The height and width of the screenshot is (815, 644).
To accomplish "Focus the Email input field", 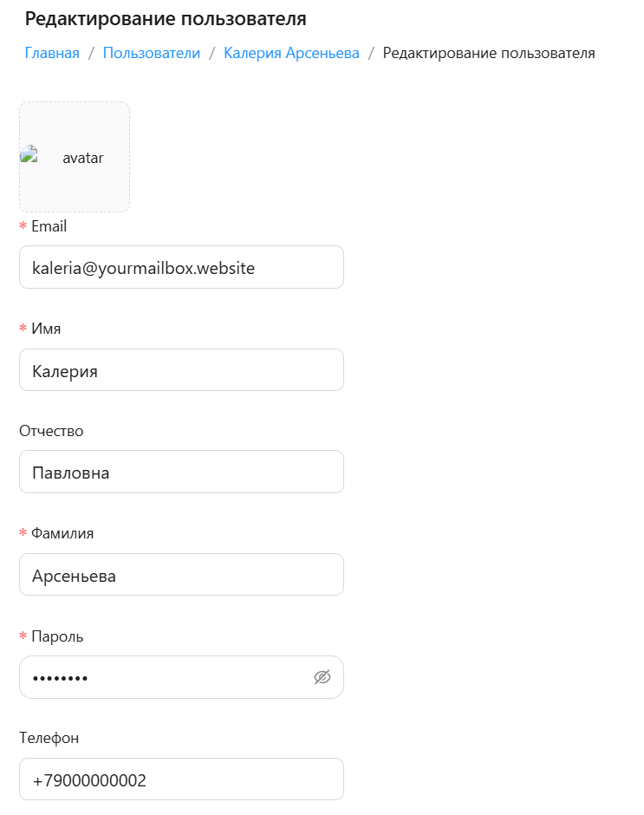I will coord(181,267).
